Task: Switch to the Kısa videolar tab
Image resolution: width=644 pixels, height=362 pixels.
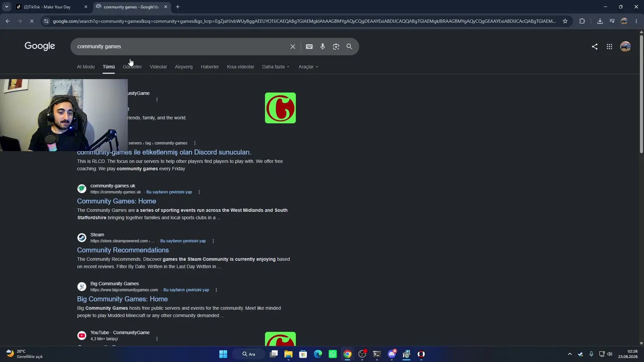Action: (x=240, y=67)
